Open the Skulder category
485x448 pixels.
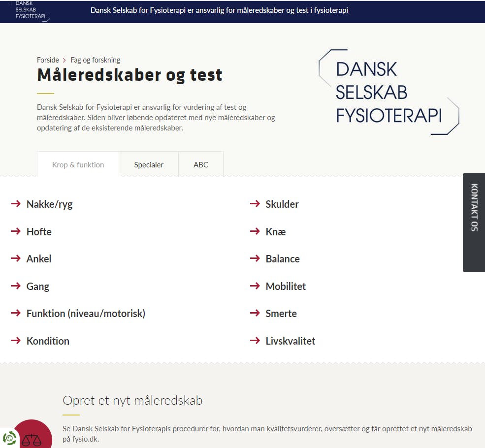[282, 204]
